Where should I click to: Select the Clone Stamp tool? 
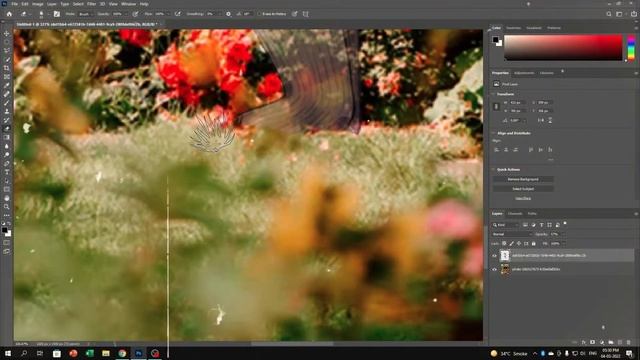click(x=7, y=111)
